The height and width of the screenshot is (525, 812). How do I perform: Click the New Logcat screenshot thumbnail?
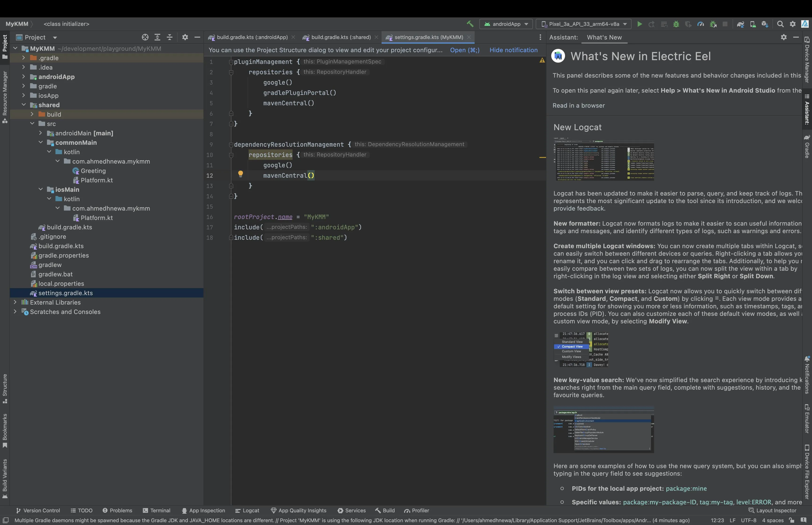603,159
